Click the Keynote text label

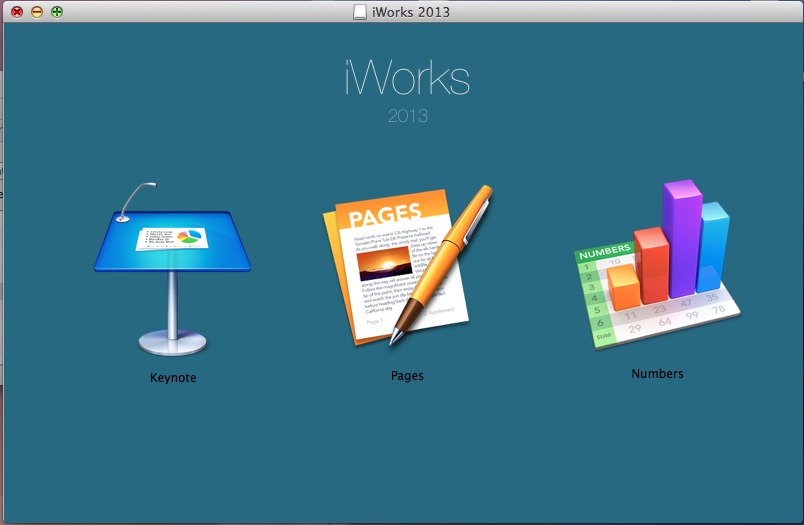tap(173, 378)
